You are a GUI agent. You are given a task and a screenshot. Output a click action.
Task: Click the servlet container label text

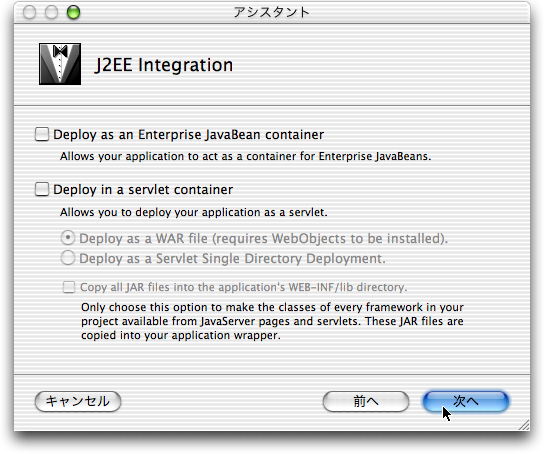(143, 190)
